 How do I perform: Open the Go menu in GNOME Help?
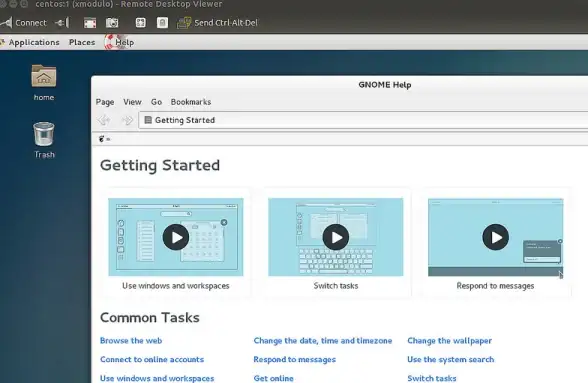(x=156, y=102)
